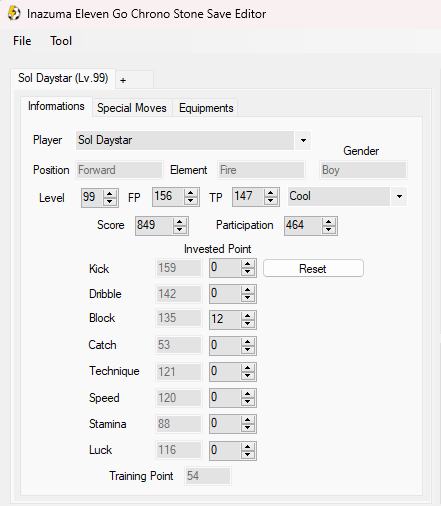This screenshot has height=506, width=441.
Task: Click the lightning bolt app icon
Action: [x=14, y=14]
